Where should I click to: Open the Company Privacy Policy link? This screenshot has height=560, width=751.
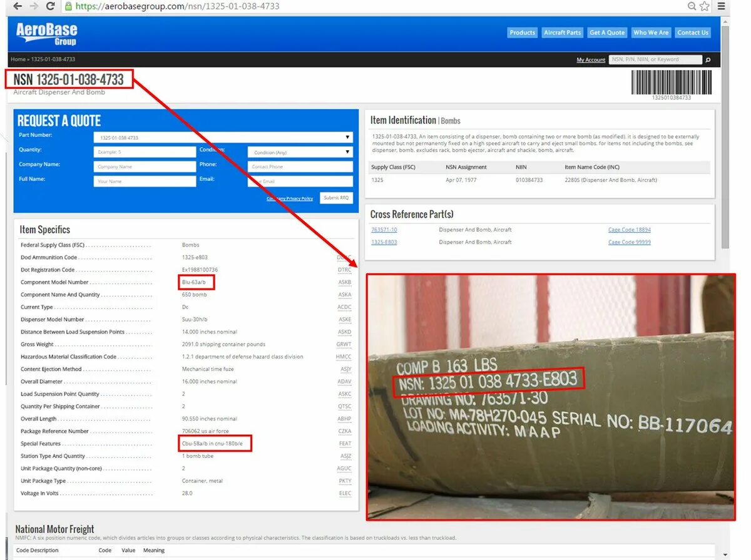coord(290,198)
